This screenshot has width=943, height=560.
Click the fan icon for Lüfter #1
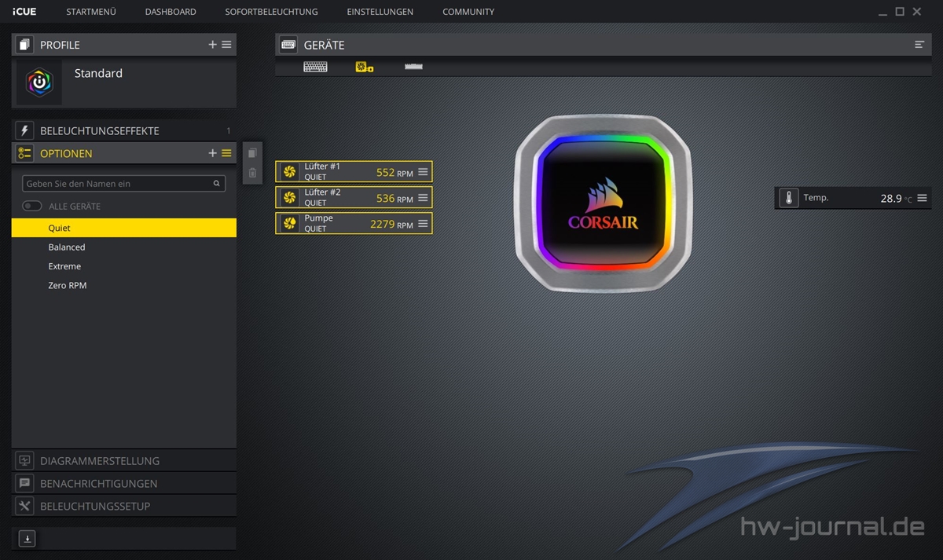coord(289,172)
